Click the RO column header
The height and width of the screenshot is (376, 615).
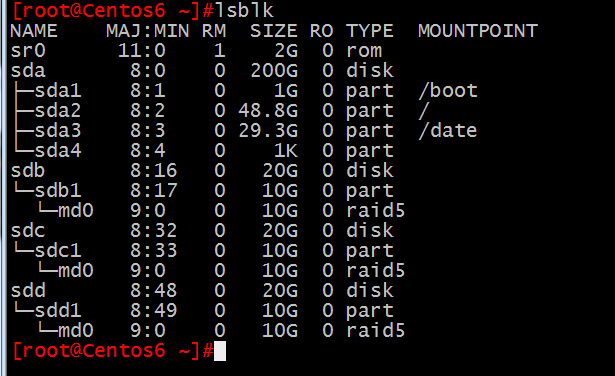[x=322, y=31]
